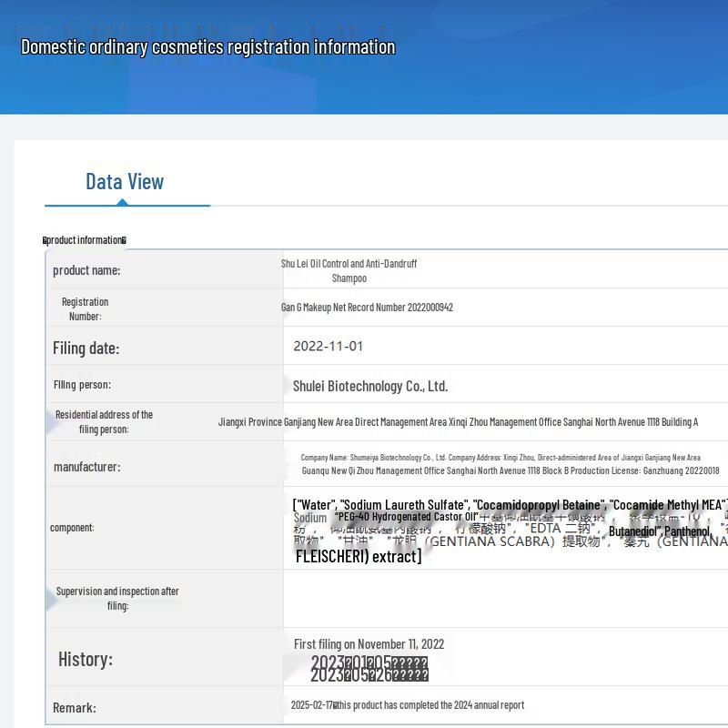Click the 'History:' row label
This screenshot has width=728, height=728.
click(86, 659)
